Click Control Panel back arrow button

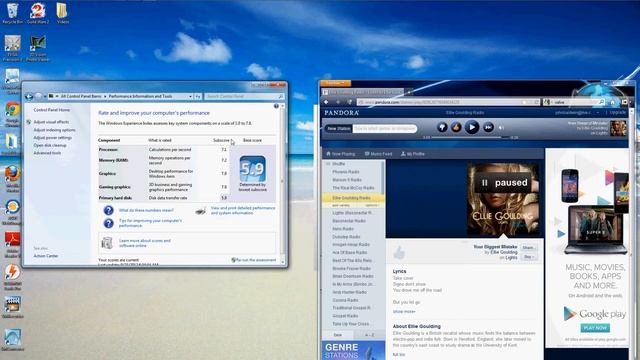pyautogui.click(x=29, y=96)
